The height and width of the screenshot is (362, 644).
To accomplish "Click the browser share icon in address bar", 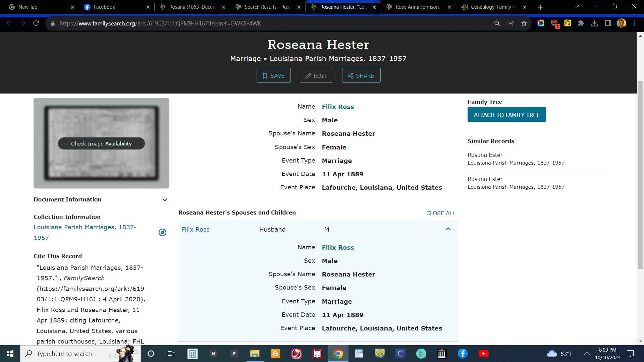I will (x=511, y=23).
